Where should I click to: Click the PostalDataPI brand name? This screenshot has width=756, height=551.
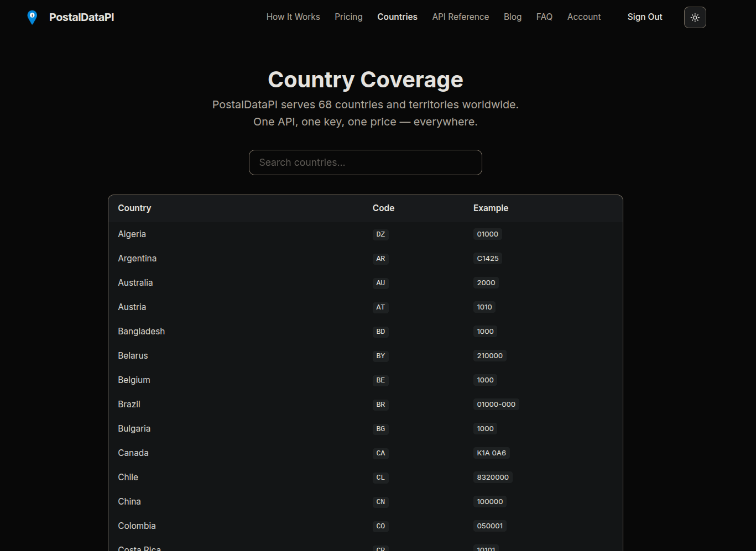[82, 17]
